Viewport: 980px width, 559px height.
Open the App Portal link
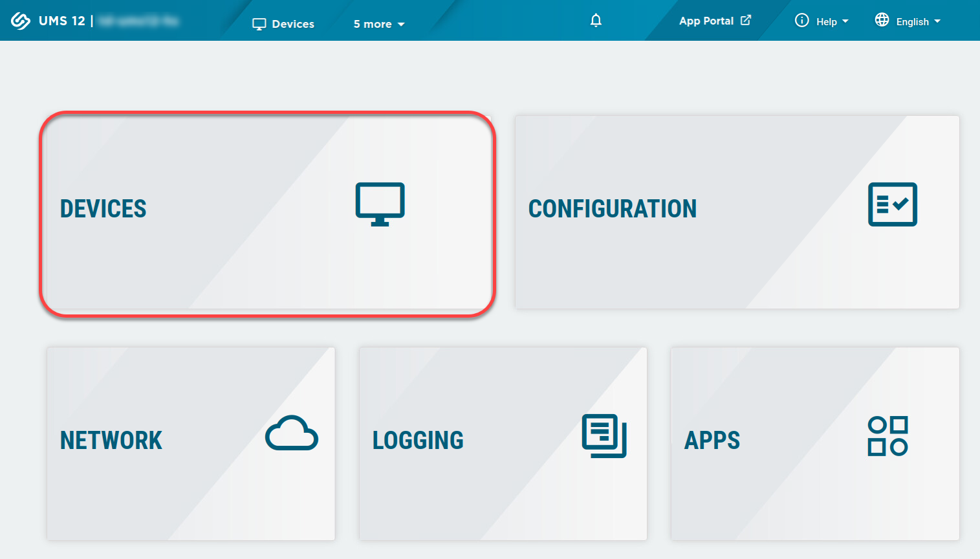tap(706, 21)
